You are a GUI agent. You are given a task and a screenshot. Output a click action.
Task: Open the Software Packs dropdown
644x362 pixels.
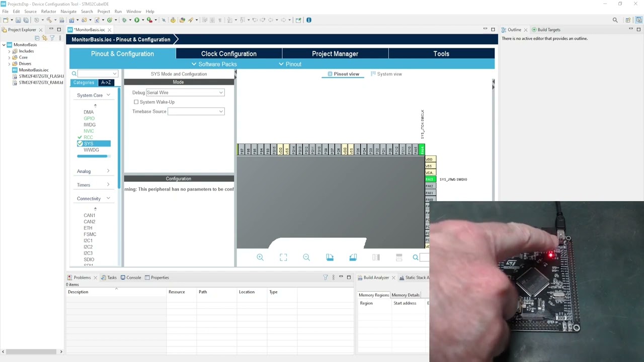point(214,64)
